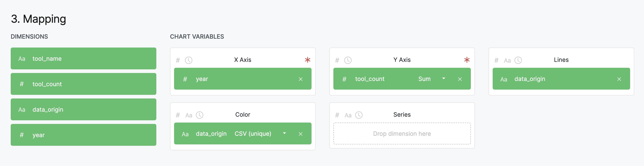Select the data_origin dimension in the list

83,110
